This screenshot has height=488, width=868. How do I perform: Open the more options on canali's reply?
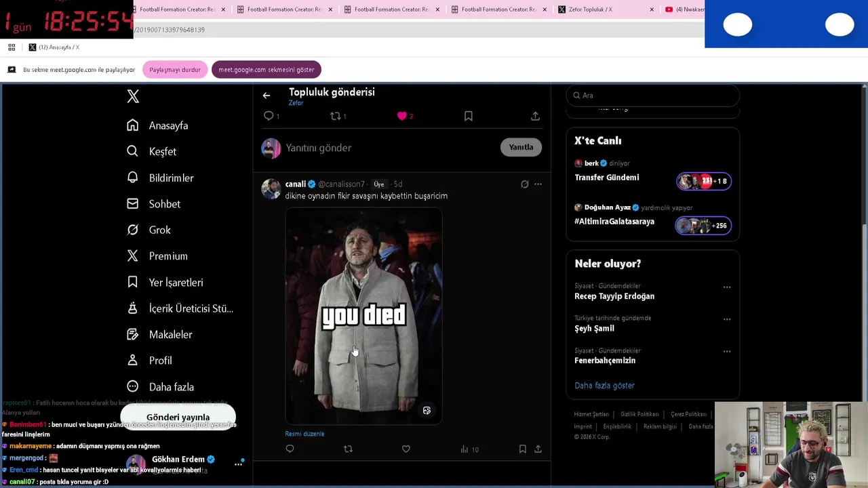point(538,184)
